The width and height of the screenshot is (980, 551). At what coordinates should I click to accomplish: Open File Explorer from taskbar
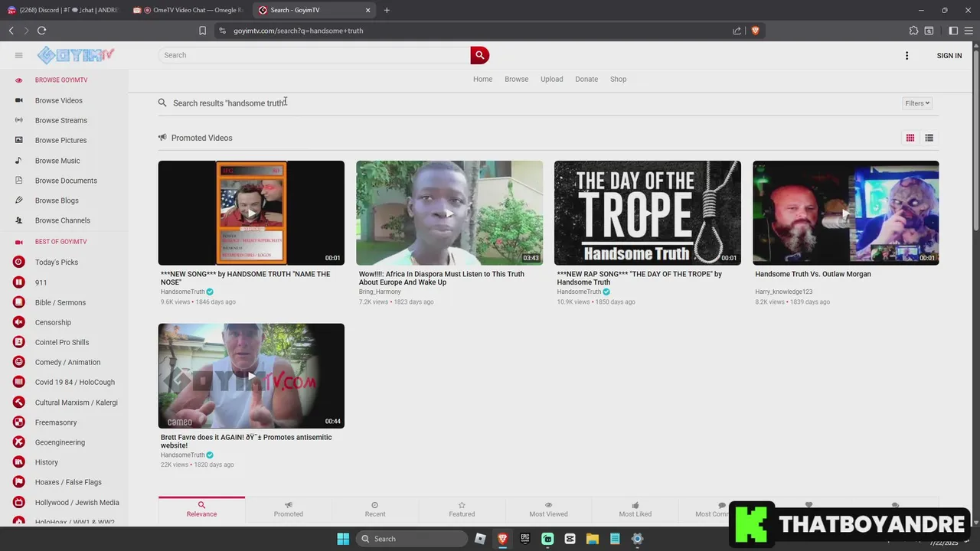[x=593, y=539]
